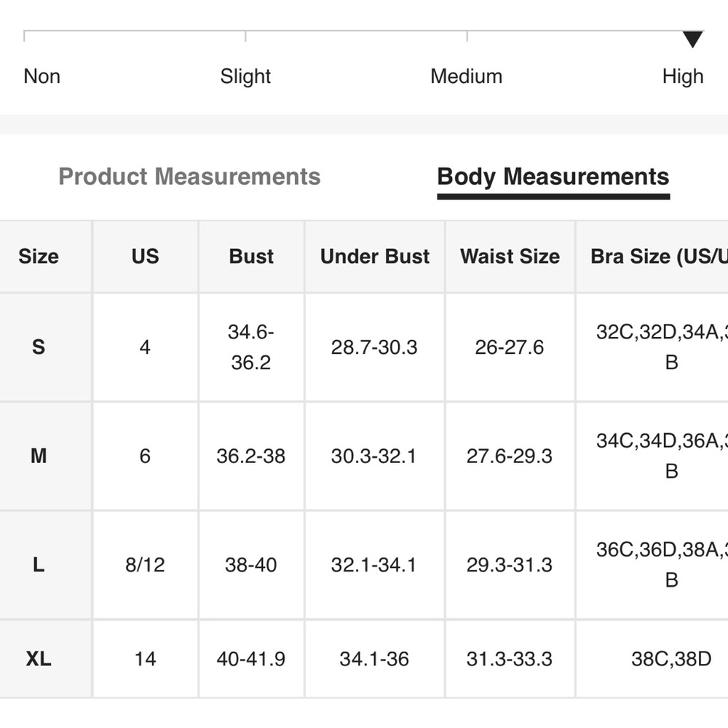Viewport: 728px width, 728px height.
Task: Click the Bust column header
Action: (251, 257)
